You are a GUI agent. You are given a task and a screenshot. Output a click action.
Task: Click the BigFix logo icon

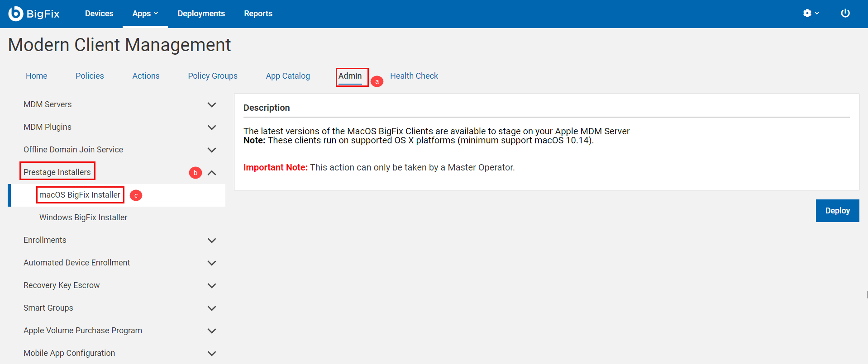click(x=16, y=14)
